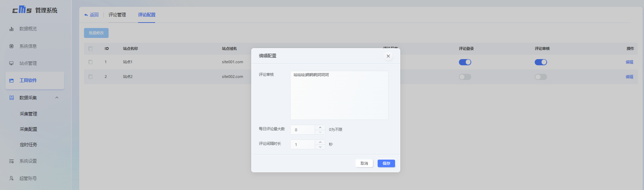The height and width of the screenshot is (190, 644).
Task: Click site001.com domain cell
Action: pyautogui.click(x=233, y=62)
